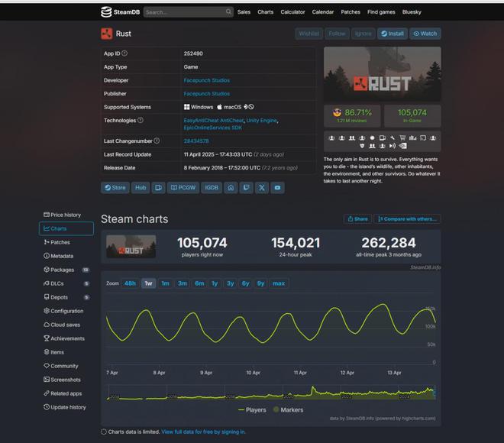Click the 105,074 In-Game counter box
Image resolution: width=504 pixels, height=443 pixels.
412,116
